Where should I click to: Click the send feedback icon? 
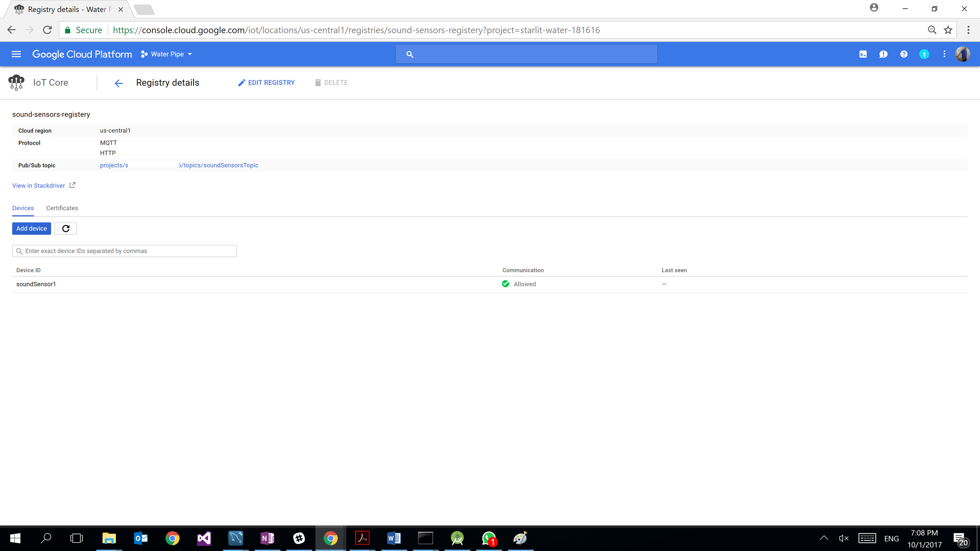pos(883,54)
